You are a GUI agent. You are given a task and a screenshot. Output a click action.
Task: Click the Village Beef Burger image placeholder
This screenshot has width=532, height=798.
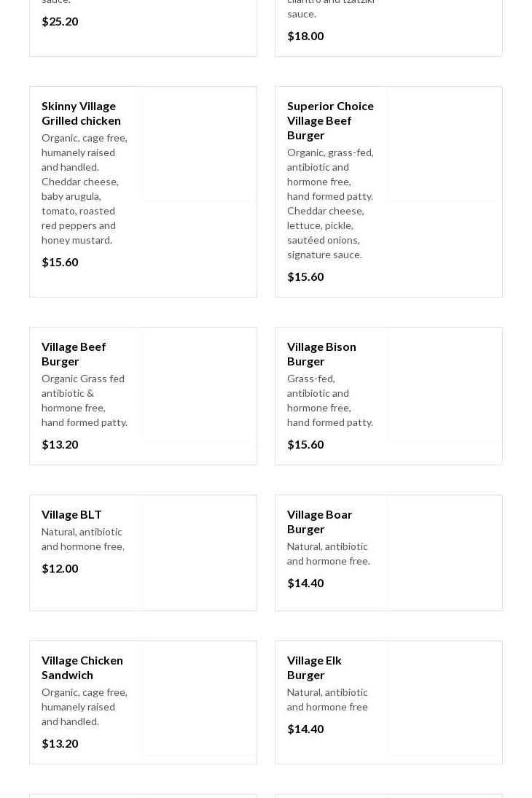pyautogui.click(x=199, y=385)
